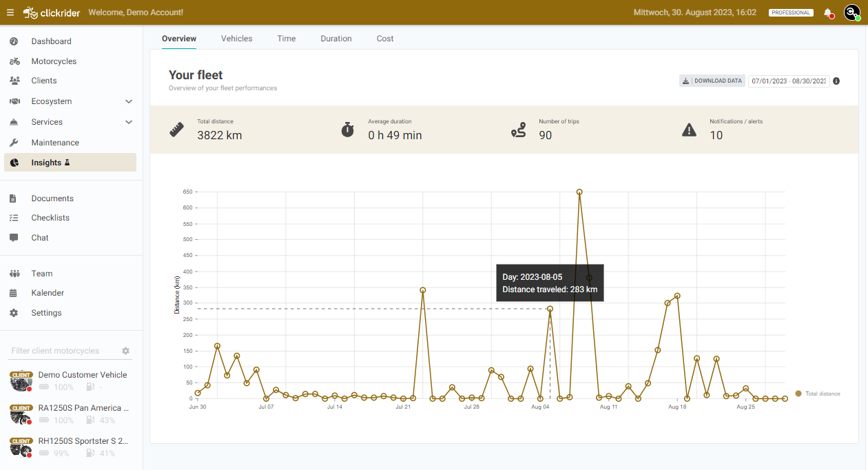Select RH1250S Sportster S vehicle

(83, 441)
